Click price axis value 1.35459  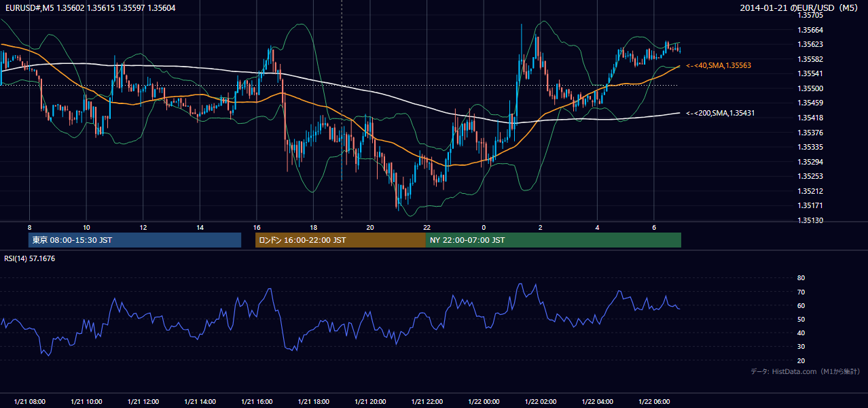click(x=810, y=103)
